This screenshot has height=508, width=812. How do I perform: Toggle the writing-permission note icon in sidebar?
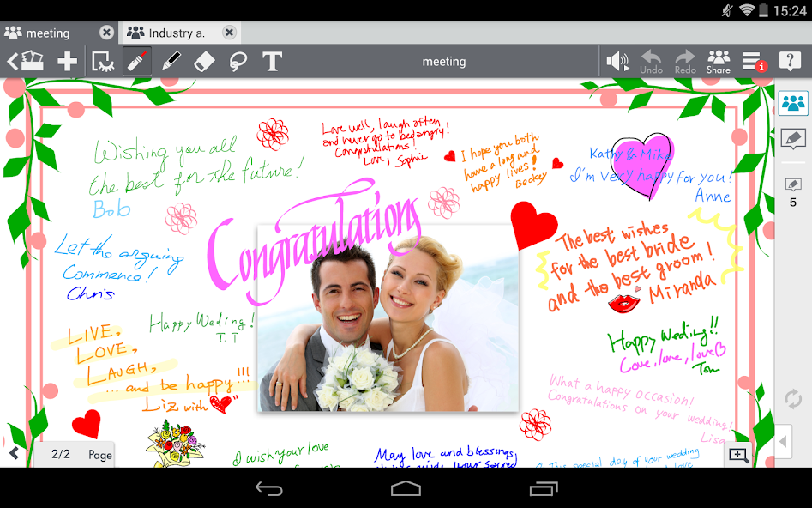point(793,139)
